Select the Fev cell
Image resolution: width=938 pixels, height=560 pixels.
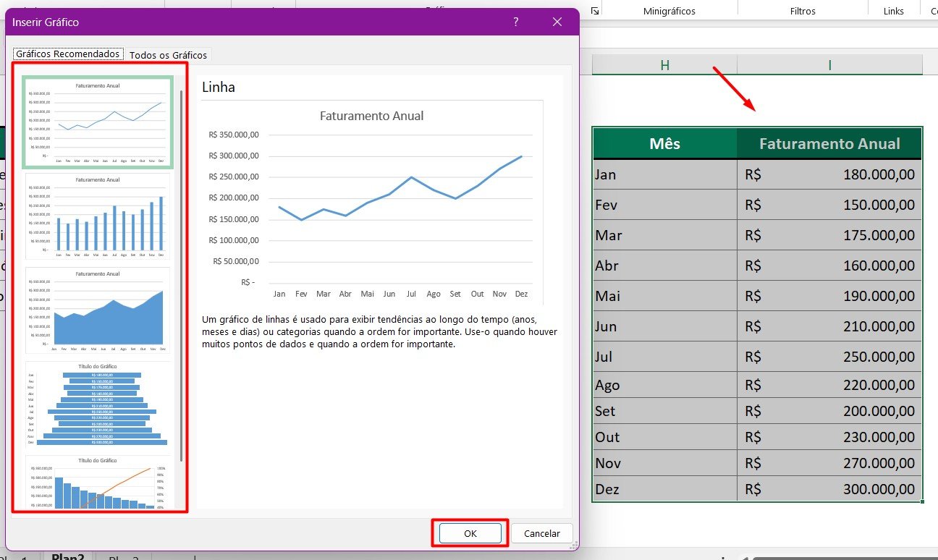click(x=664, y=205)
